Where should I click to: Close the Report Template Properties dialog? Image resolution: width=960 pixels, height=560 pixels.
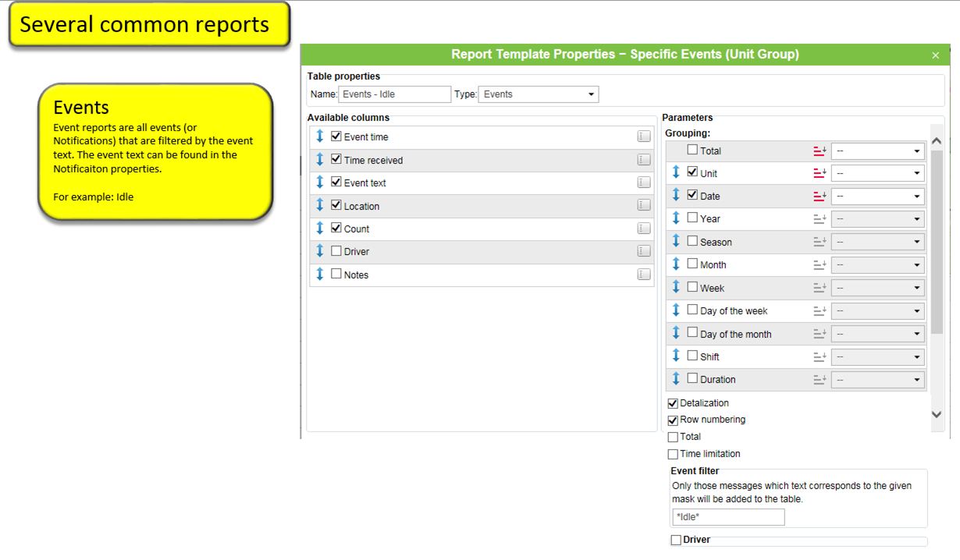click(935, 55)
